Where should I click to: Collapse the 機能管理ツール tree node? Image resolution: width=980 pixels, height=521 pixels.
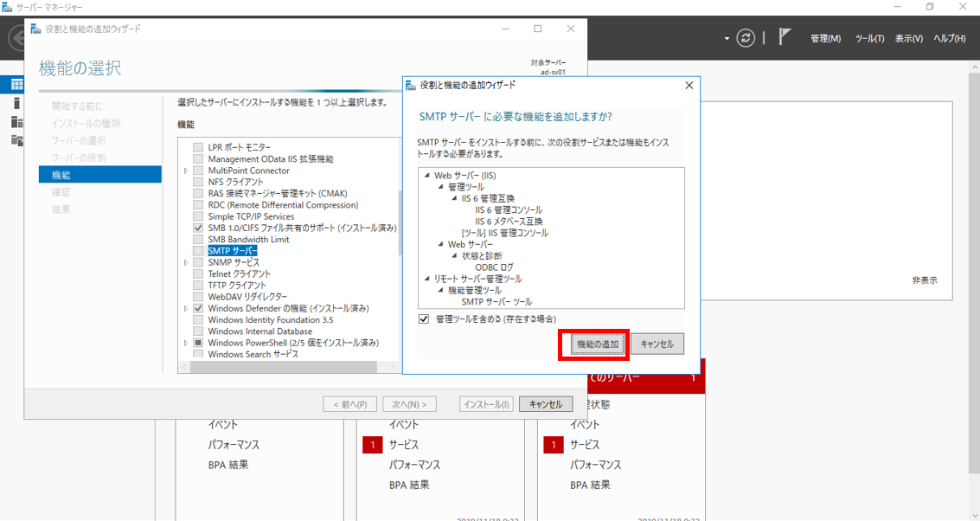pyautogui.click(x=440, y=290)
